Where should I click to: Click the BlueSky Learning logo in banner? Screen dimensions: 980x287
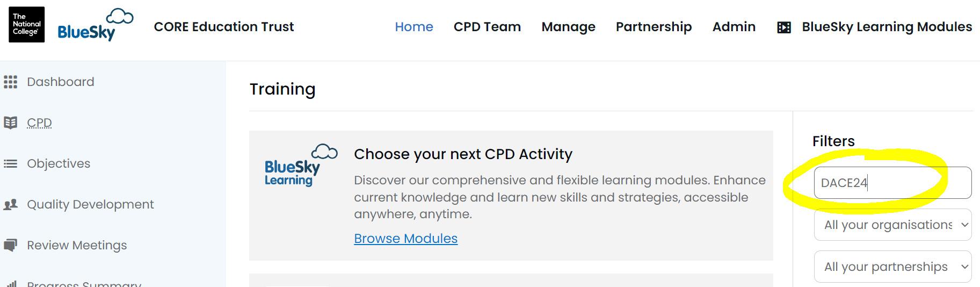tap(301, 166)
